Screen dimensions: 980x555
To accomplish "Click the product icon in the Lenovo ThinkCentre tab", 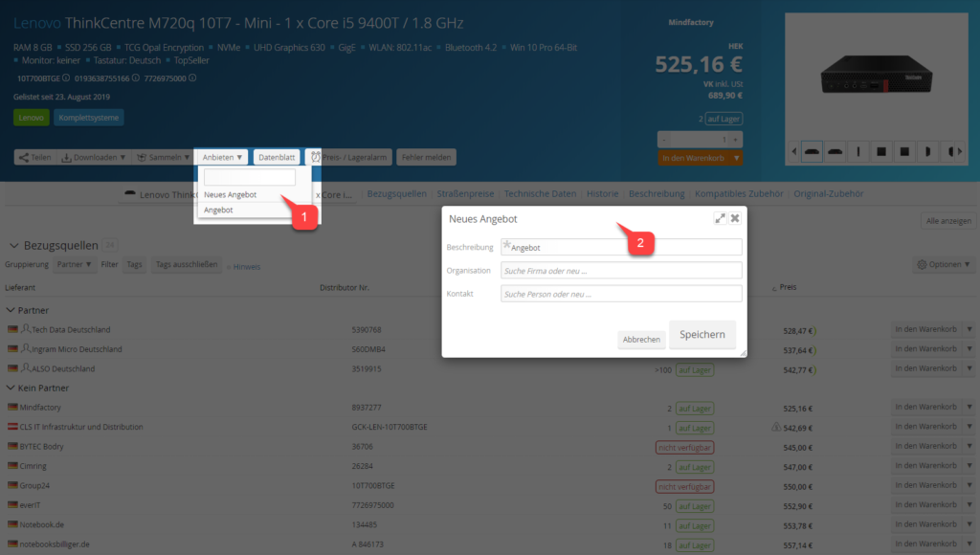I will tap(130, 193).
